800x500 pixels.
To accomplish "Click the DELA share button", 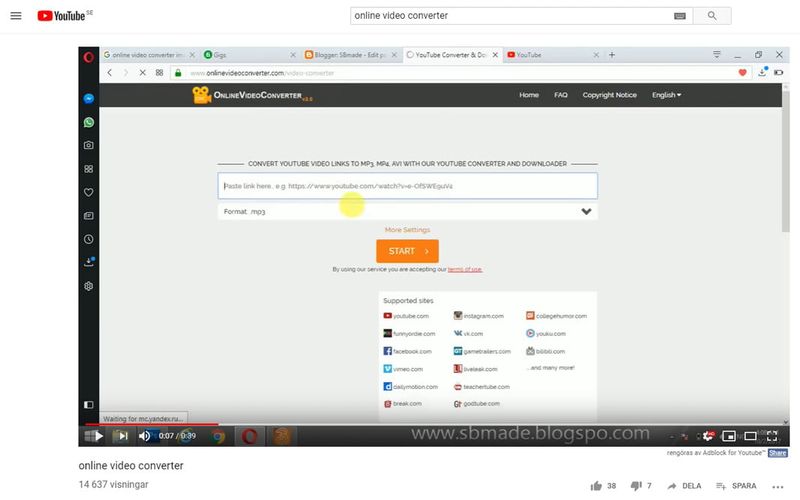I will 684,486.
